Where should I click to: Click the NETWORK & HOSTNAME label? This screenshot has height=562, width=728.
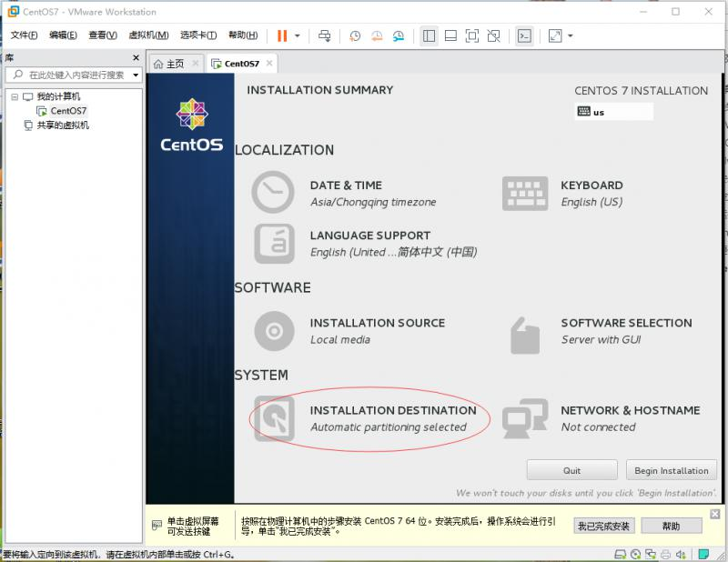[631, 411]
